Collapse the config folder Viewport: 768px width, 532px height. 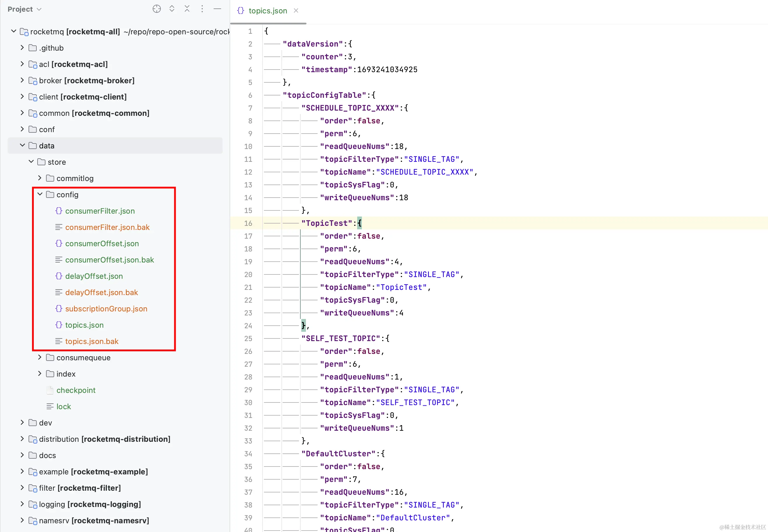[40, 194]
